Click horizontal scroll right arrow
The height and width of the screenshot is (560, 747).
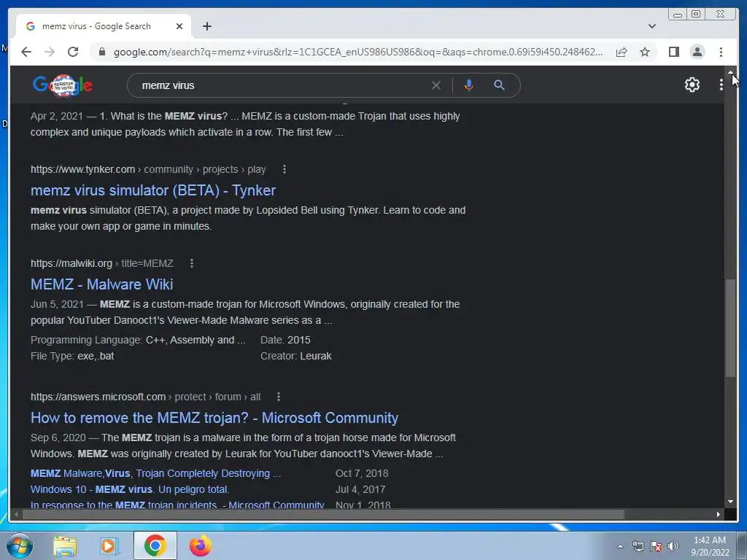tap(719, 514)
